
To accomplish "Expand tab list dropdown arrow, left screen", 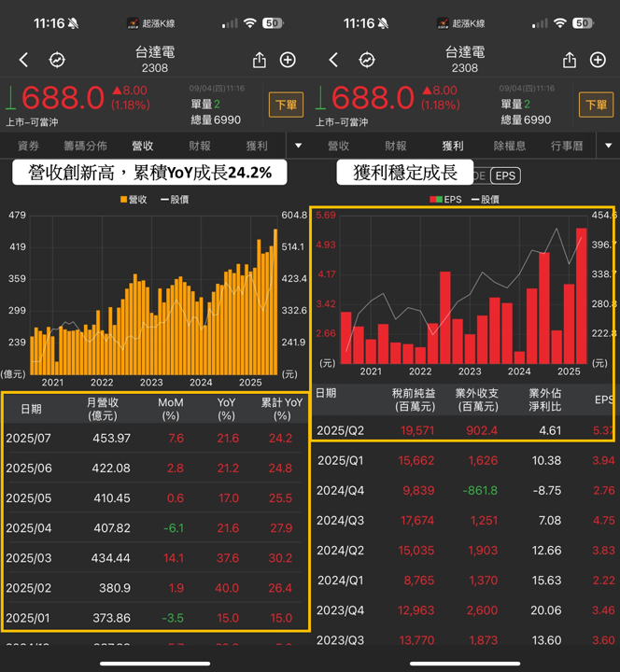I will (x=298, y=146).
